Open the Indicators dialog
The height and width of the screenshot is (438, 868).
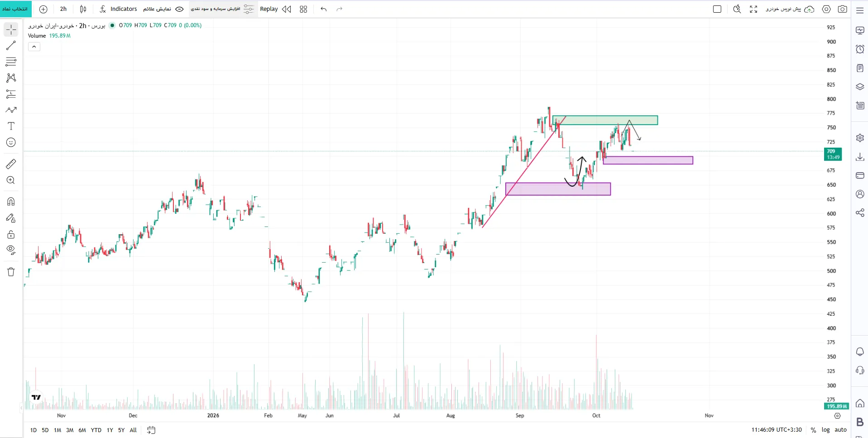[118, 9]
